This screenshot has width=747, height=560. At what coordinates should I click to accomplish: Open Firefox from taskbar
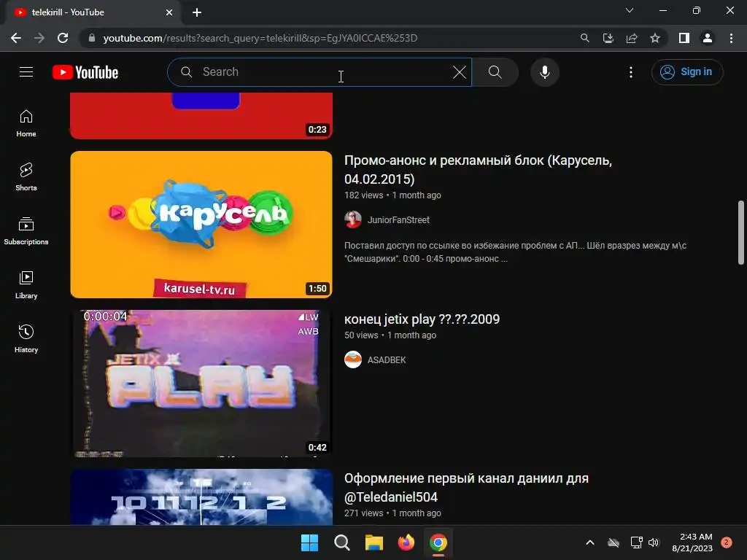(x=406, y=542)
